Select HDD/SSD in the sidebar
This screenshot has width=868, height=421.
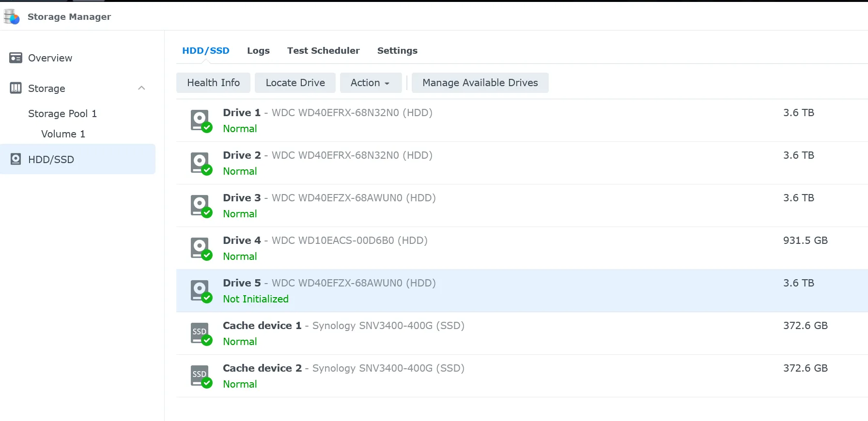[77, 159]
